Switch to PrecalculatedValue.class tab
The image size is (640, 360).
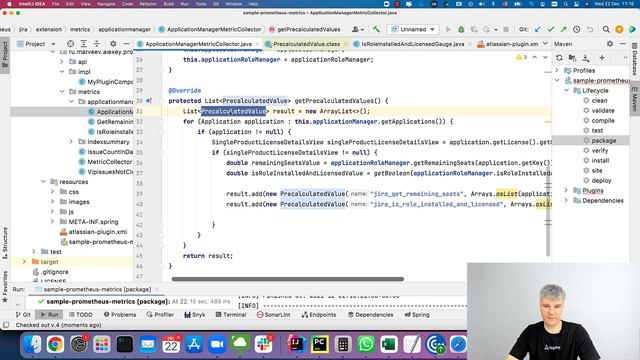click(306, 44)
